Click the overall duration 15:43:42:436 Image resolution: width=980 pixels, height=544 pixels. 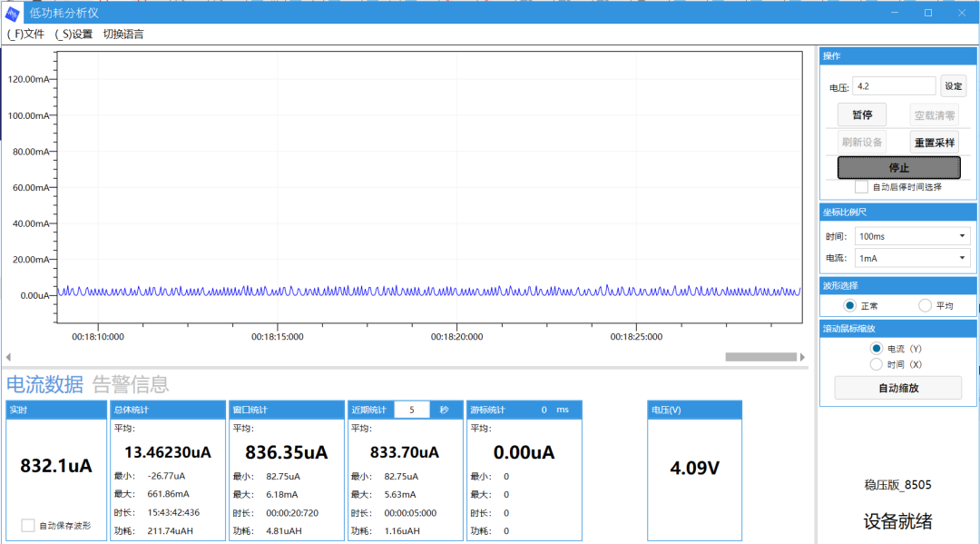(x=173, y=512)
